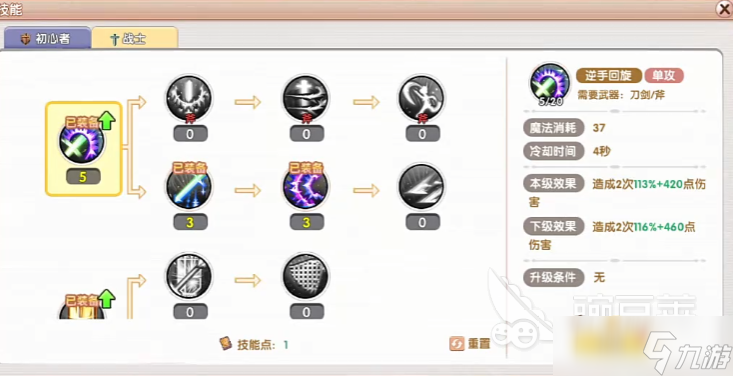Screen dimensions: 733x376
Task: Select the gray shield guard skill icon
Action: (189, 276)
